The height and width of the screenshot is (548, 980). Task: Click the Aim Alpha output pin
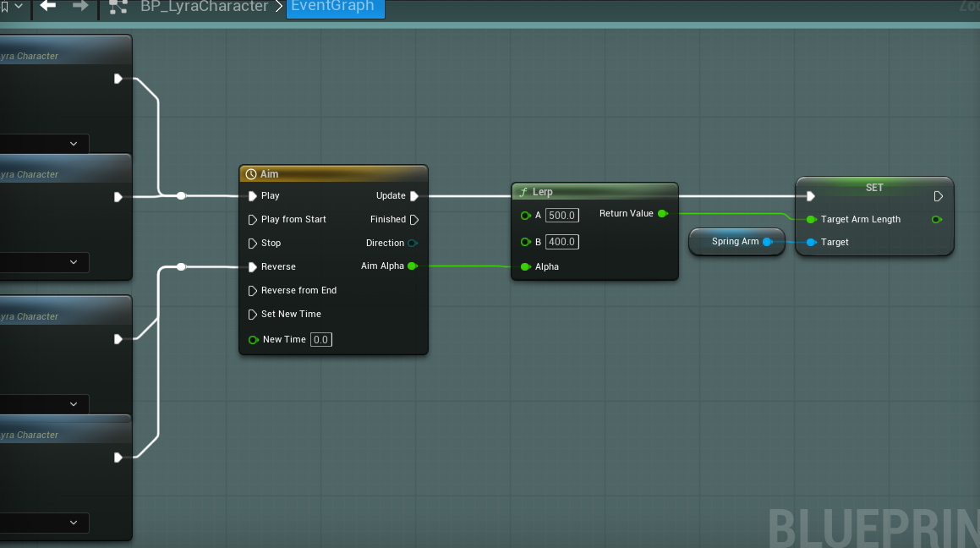413,266
